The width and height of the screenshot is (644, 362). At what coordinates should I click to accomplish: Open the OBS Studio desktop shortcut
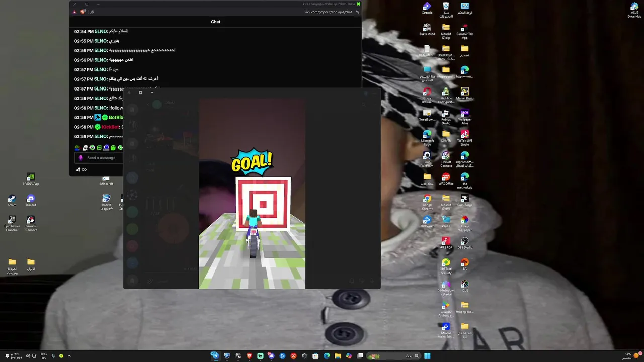[x=465, y=243]
